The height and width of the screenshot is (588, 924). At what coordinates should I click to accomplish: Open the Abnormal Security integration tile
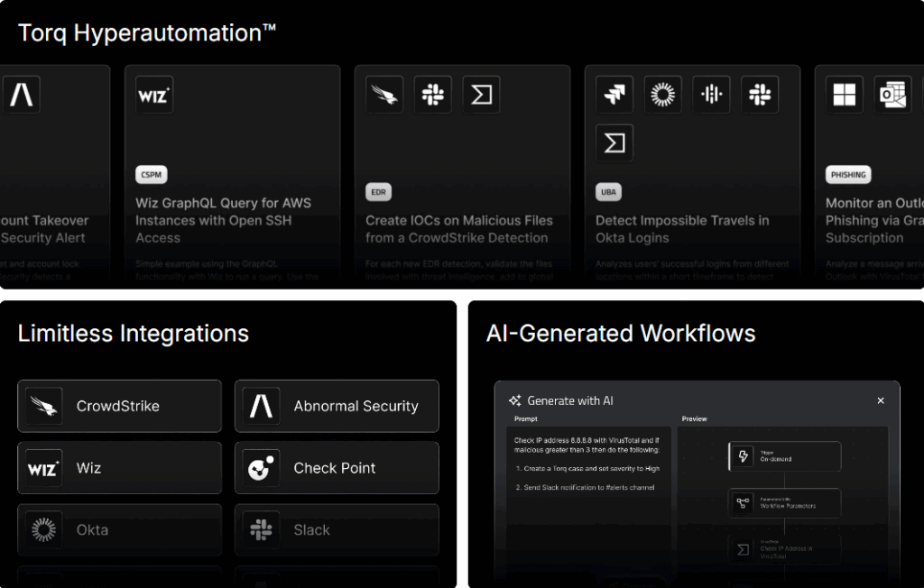pos(337,406)
